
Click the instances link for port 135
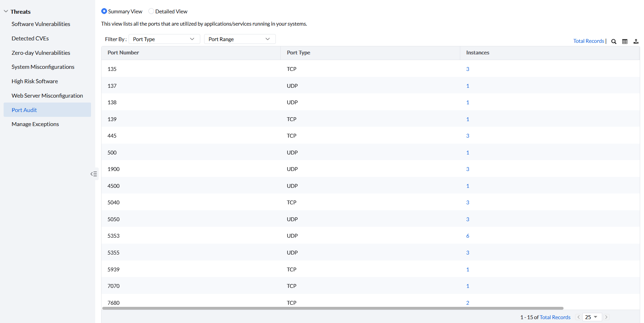[x=468, y=69]
